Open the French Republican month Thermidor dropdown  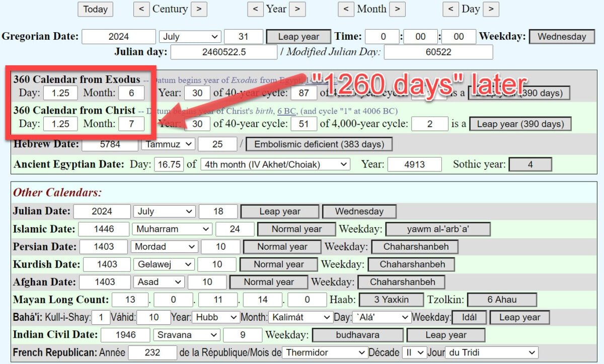pos(324,353)
